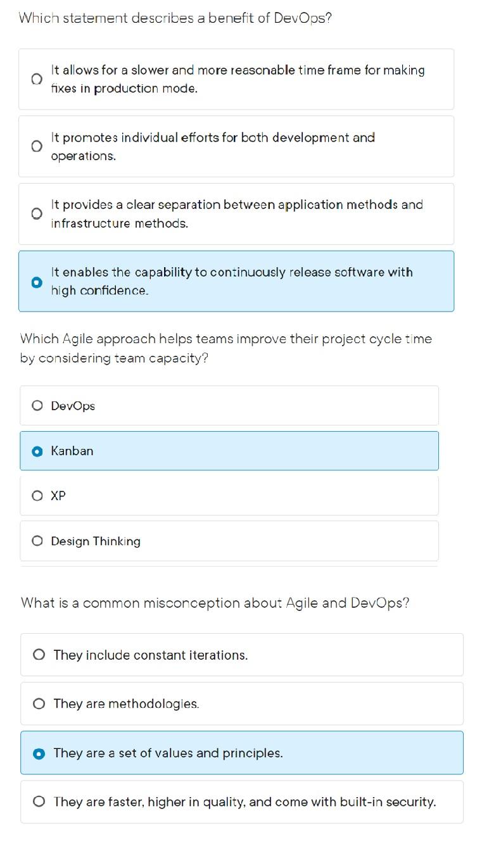Click the 'They are methodologies' answer card
This screenshot has width=501, height=868.
click(242, 703)
